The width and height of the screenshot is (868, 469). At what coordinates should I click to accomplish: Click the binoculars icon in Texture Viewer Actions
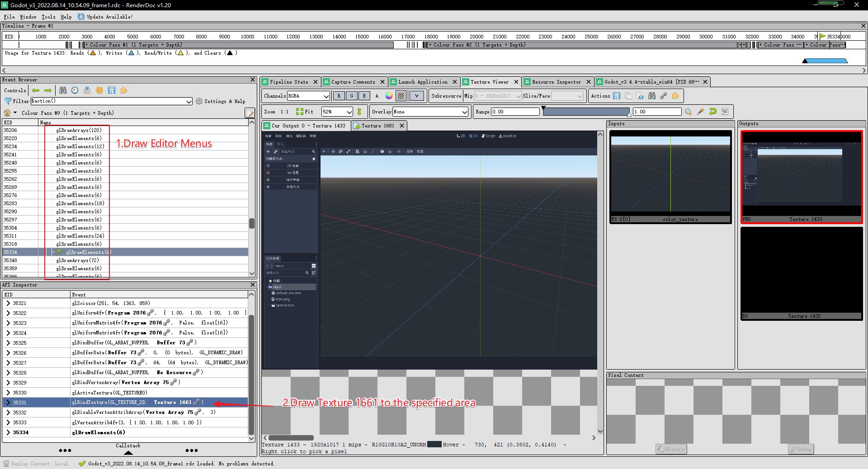tap(652, 96)
